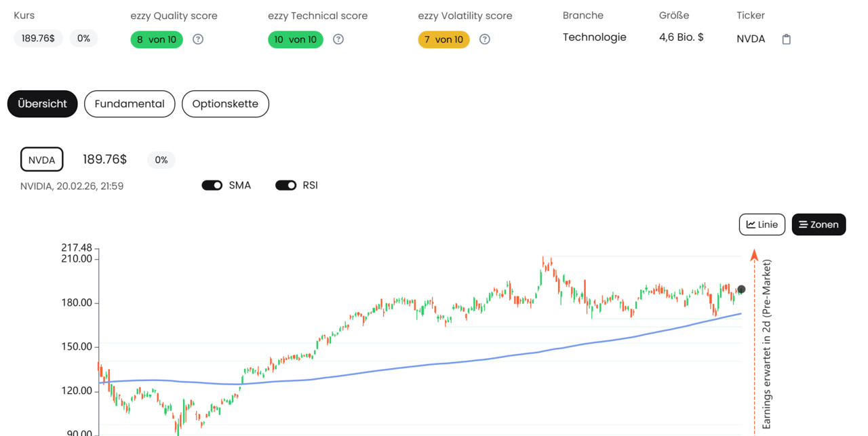Enable the Zonen chart view
Screen dimensions: 868x436
pos(818,224)
